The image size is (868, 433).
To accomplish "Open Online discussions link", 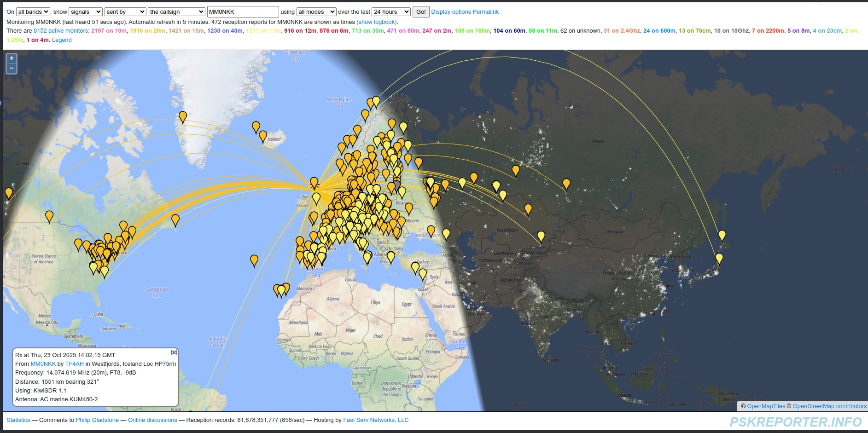I will click(x=152, y=420).
